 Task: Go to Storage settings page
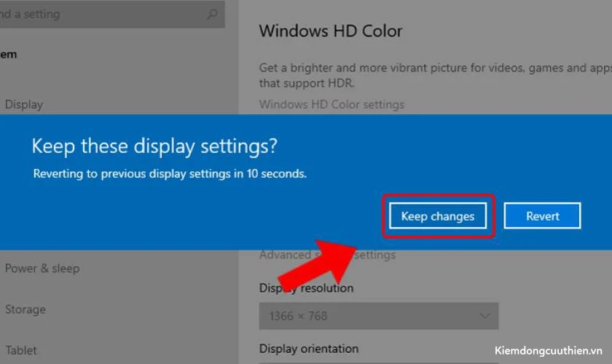point(25,309)
